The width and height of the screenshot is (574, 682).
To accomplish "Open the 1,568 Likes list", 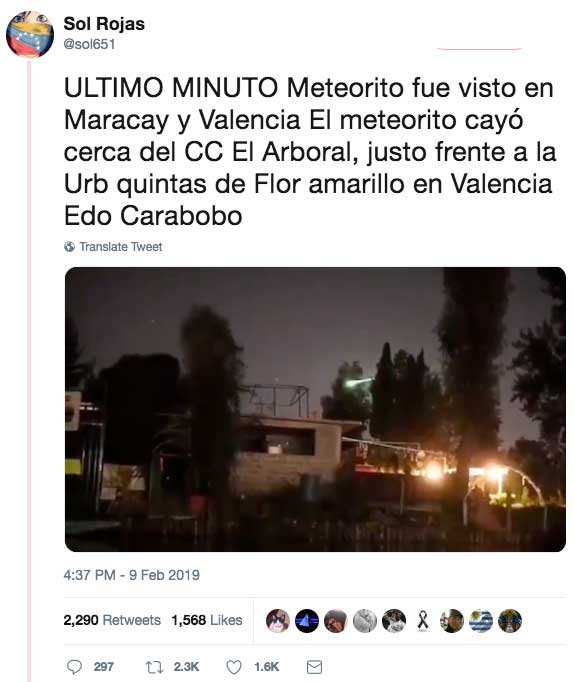I will tap(207, 620).
